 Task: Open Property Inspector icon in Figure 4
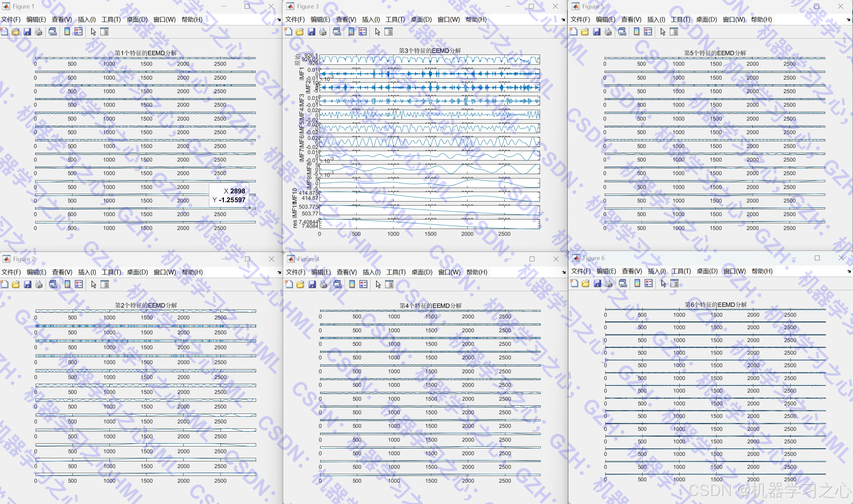click(x=389, y=285)
